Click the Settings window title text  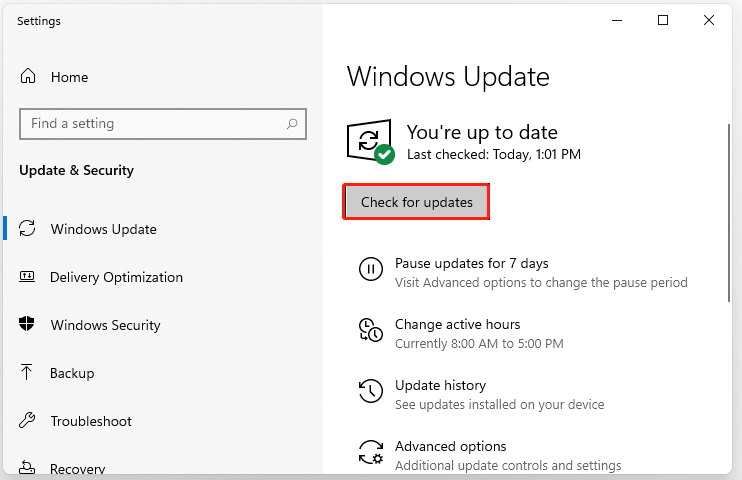click(x=39, y=21)
